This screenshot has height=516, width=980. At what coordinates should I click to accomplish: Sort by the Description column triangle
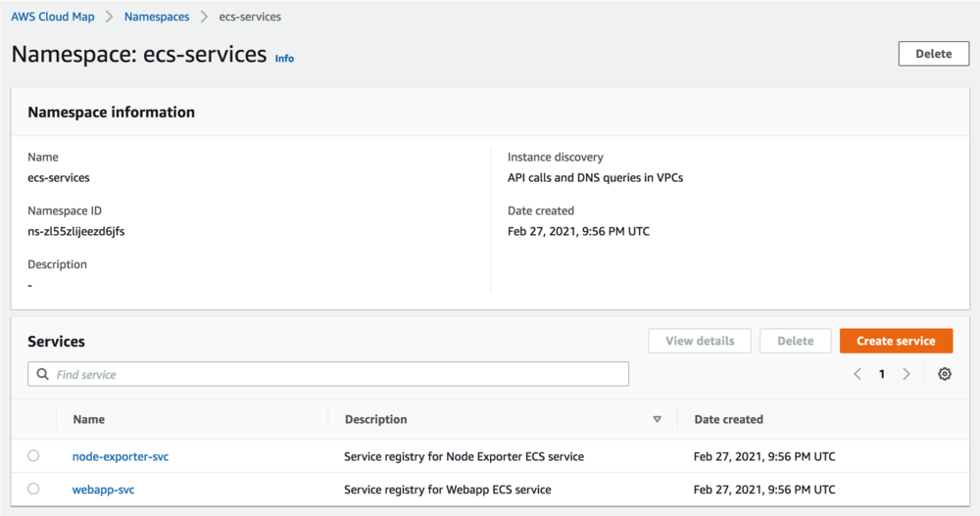[x=657, y=419]
